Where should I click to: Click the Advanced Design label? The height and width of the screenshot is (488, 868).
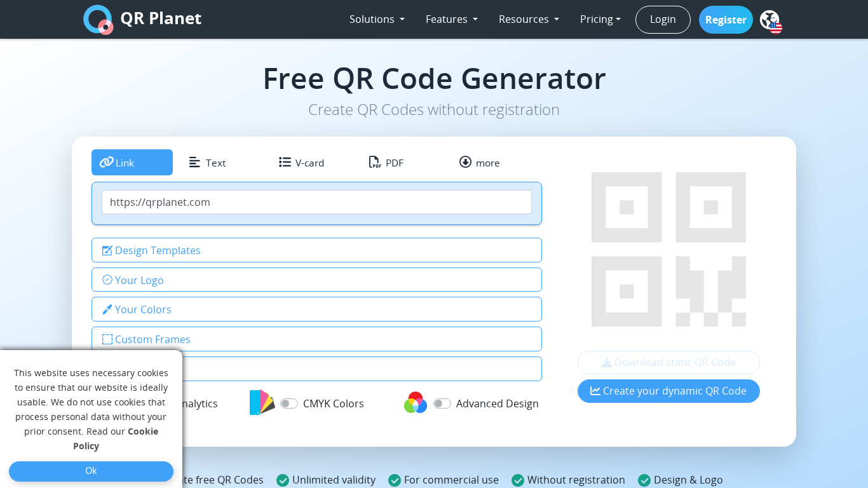pos(498,403)
